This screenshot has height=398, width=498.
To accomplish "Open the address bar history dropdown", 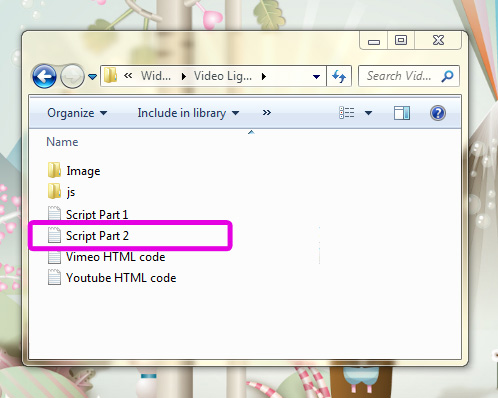I will coord(316,77).
